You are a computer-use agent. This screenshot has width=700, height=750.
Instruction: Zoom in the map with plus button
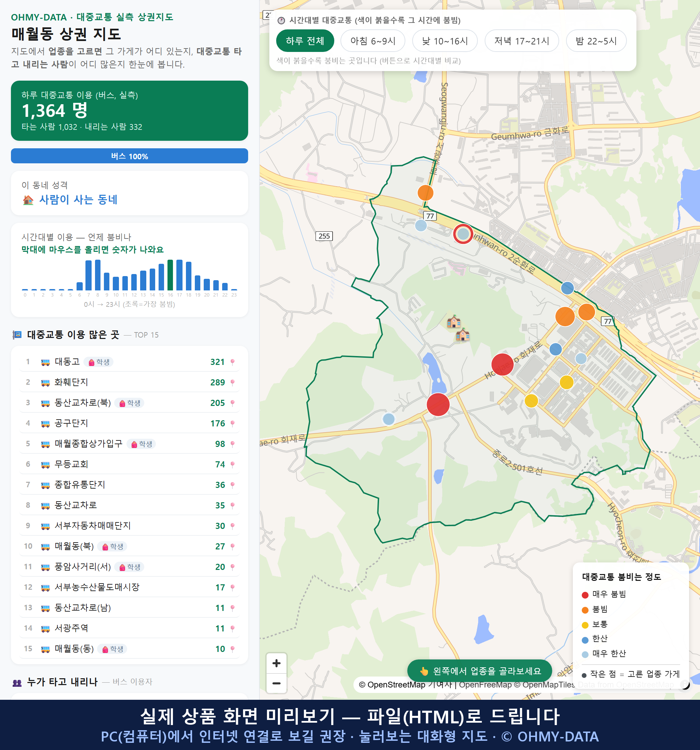(276, 663)
